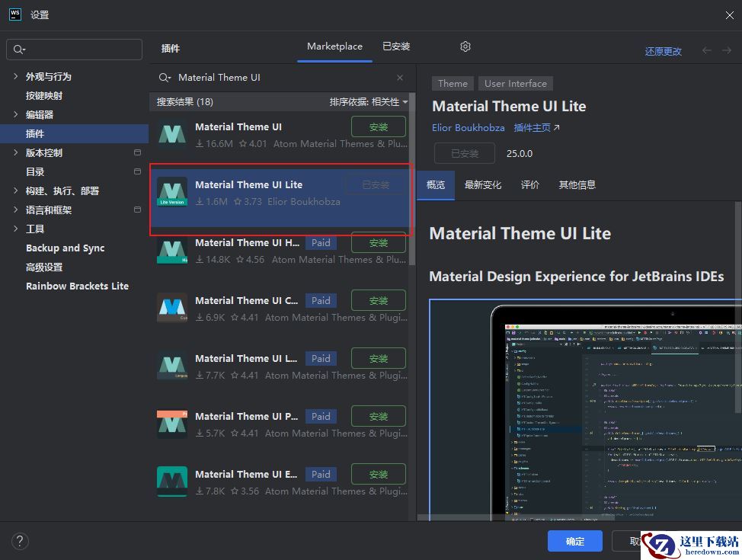Confirm settings with the 确定 button
Image resolution: width=742 pixels, height=560 pixels.
coord(575,541)
